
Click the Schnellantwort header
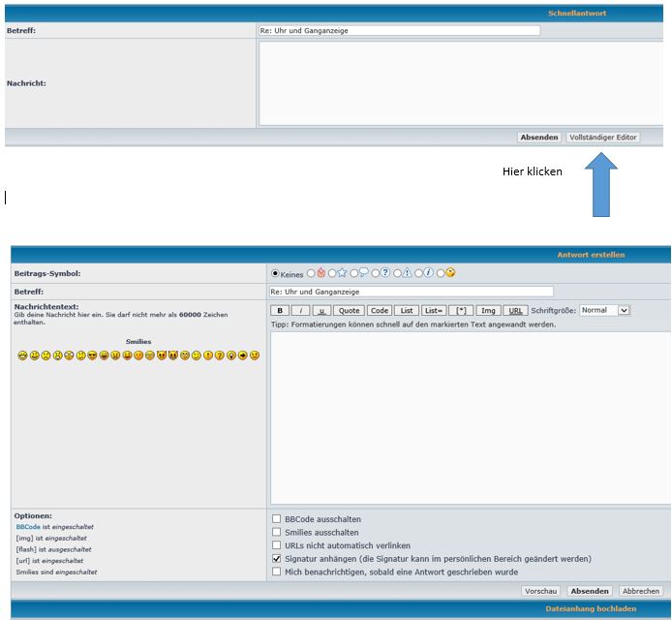[x=577, y=14]
